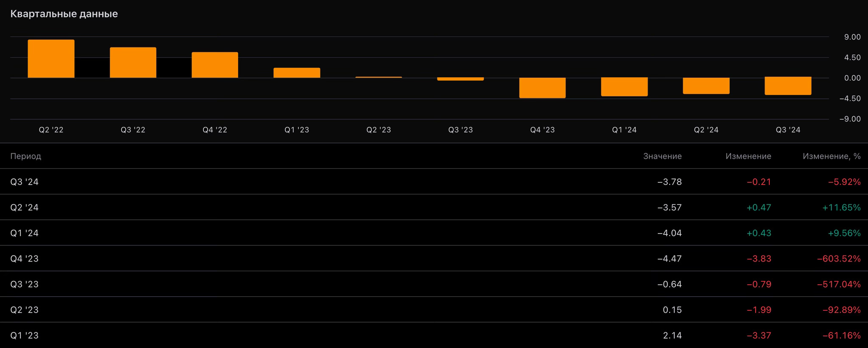Viewport: 868px width, 348px height.
Task: Click the 'Значение' column header
Action: 662,156
